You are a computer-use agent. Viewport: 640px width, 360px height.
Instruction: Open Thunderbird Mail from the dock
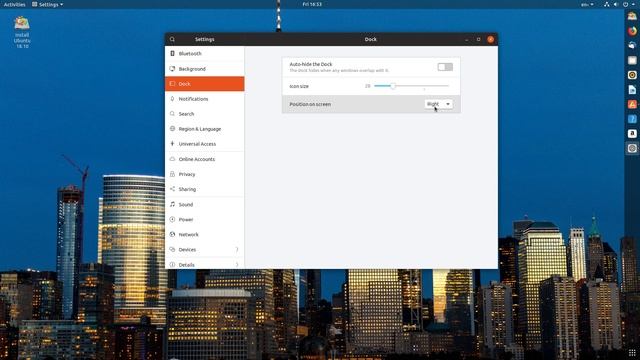[632, 45]
